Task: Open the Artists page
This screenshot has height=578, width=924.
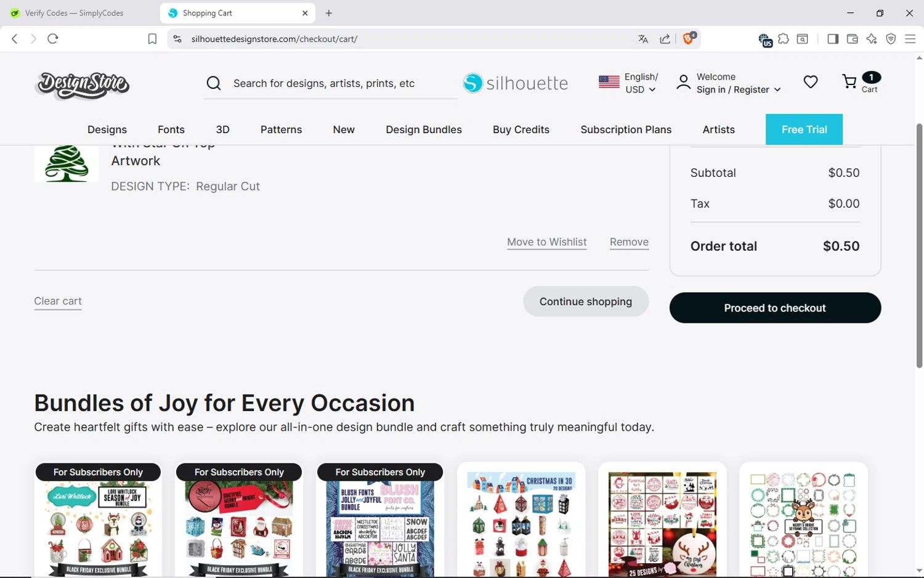Action: [x=719, y=129]
